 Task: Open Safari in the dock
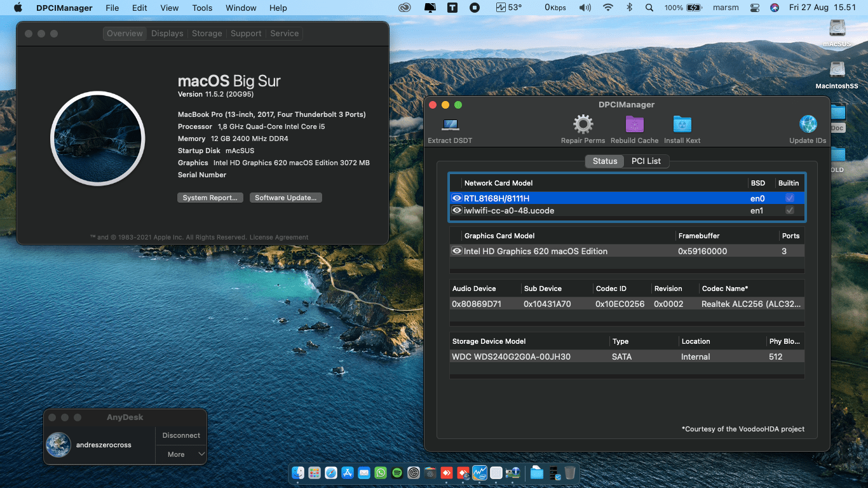331,473
